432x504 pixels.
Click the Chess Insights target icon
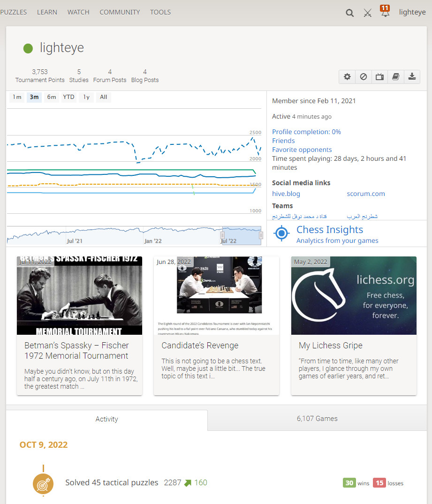(281, 233)
